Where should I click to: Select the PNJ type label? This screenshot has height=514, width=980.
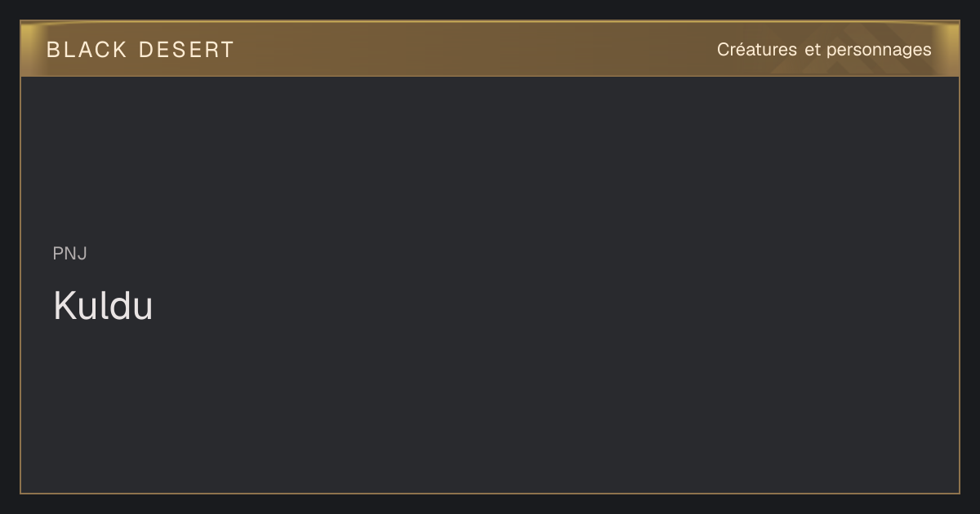[x=69, y=254]
